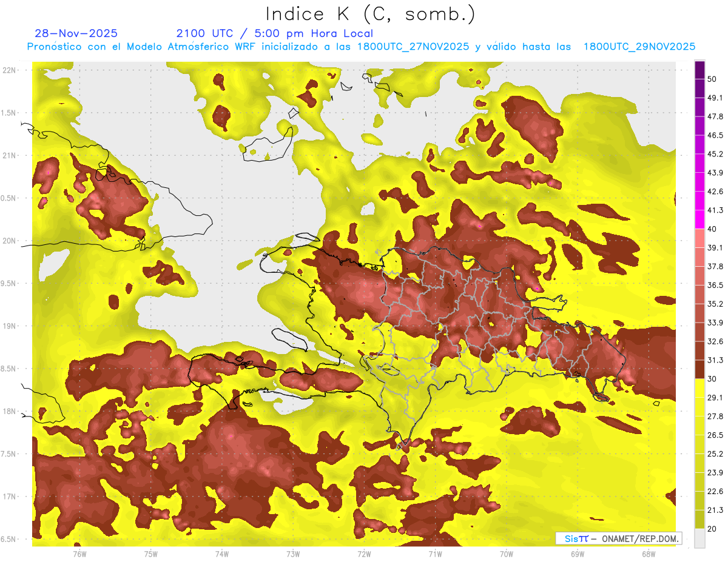
Task: Click the colorbar value '32.6'
Action: coord(715,341)
